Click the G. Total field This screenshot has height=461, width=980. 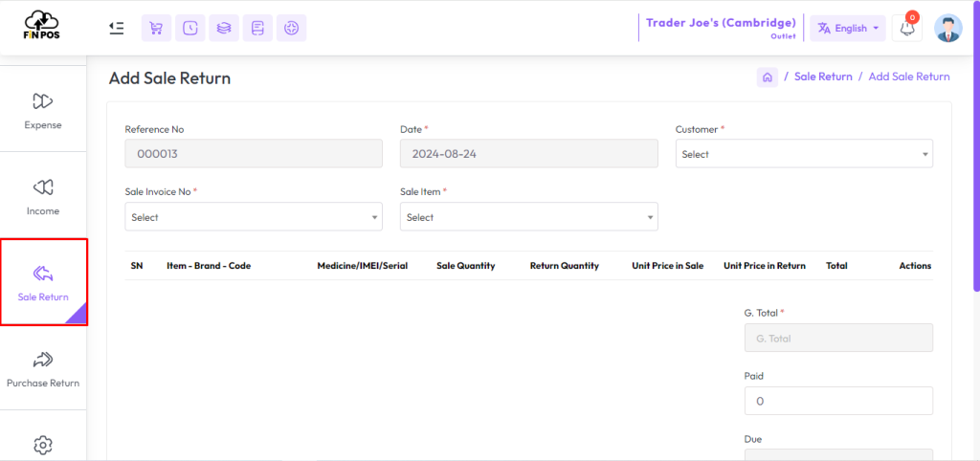coord(838,338)
